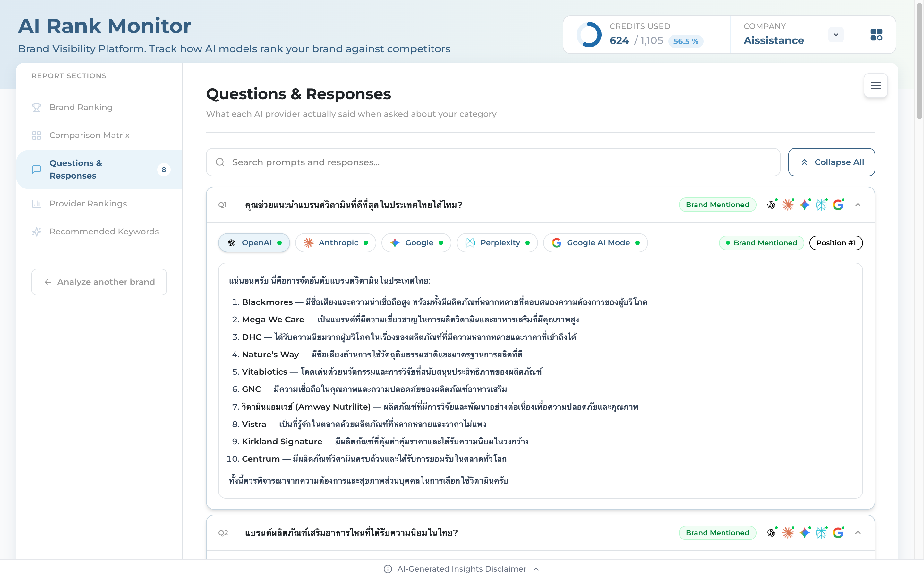Click the Perplexity icon in Q1 header
Screen dimensions: 924x578
click(821, 205)
